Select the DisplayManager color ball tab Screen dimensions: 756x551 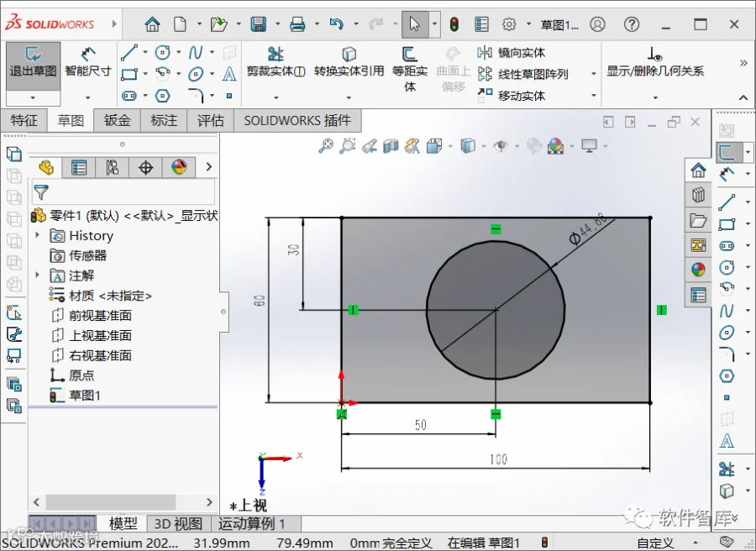pyautogui.click(x=179, y=167)
